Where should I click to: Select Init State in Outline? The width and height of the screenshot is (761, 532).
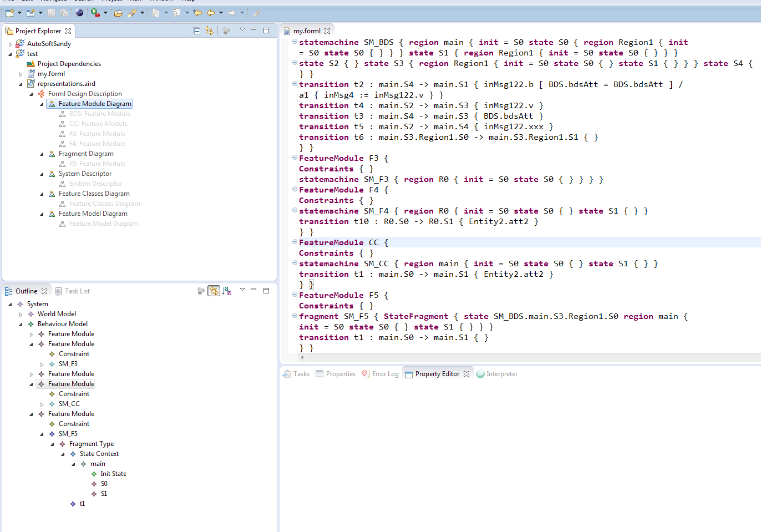[113, 474]
